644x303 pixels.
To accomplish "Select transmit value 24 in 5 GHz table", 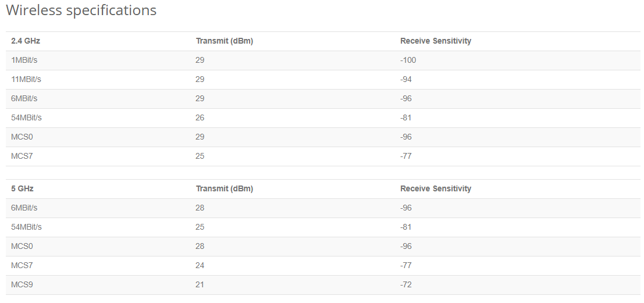I will point(200,266).
